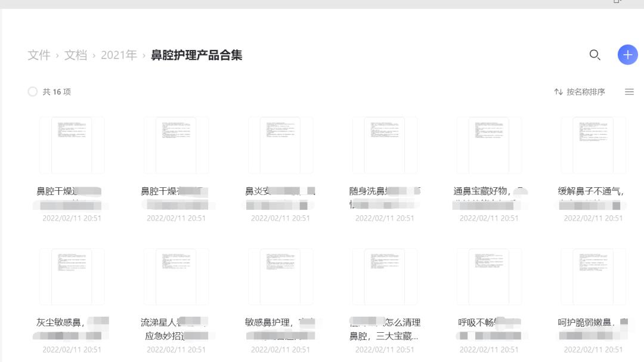Open the magnifier to search documents

(595, 54)
